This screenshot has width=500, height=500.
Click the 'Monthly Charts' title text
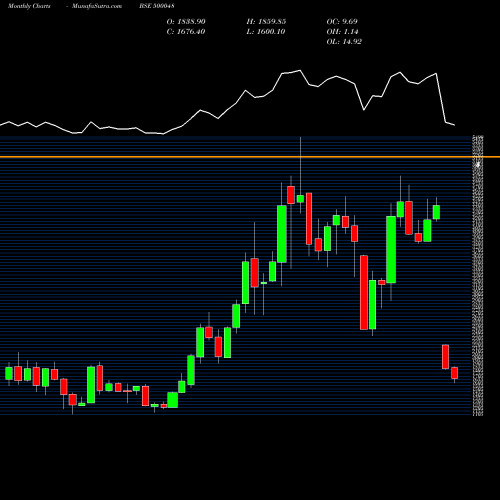[x=29, y=6]
